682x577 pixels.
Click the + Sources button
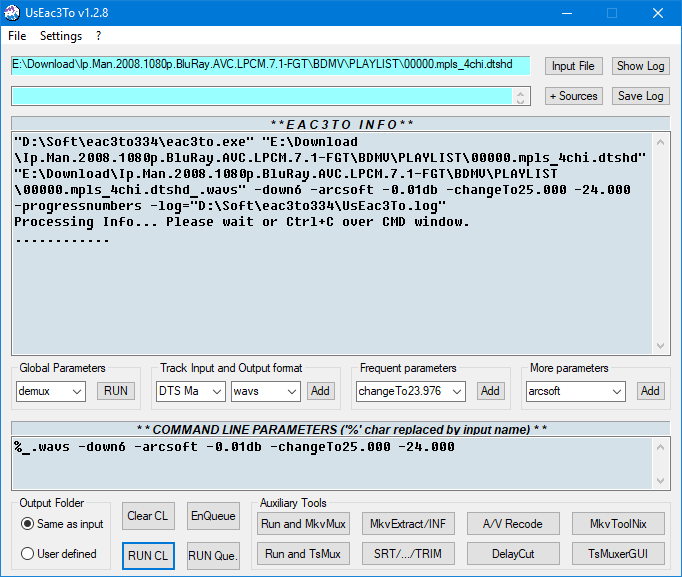(x=573, y=96)
